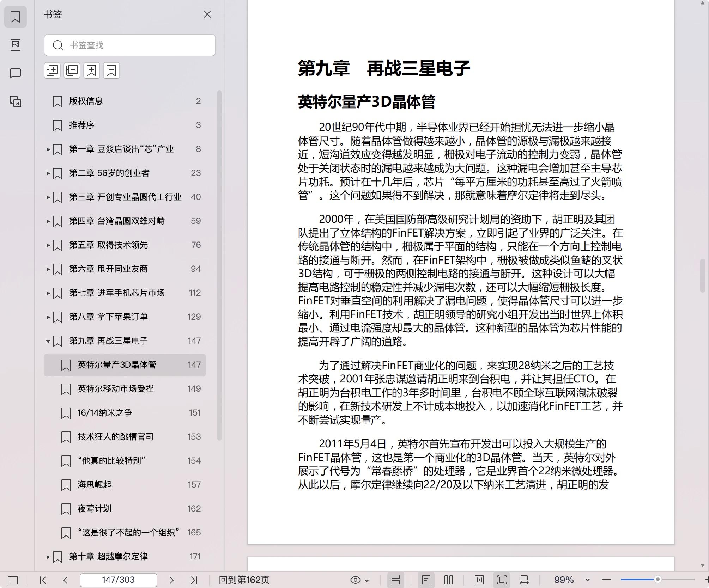Image resolution: width=709 pixels, height=588 pixels.
Task: Click the bookmark search field
Action: (x=130, y=45)
